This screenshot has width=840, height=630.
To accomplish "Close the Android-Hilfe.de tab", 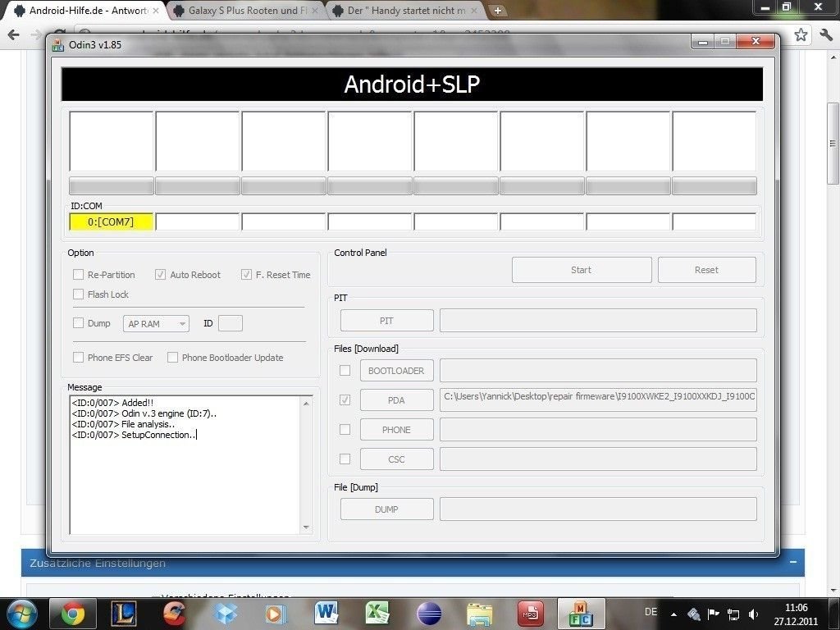I will pyautogui.click(x=155, y=10).
